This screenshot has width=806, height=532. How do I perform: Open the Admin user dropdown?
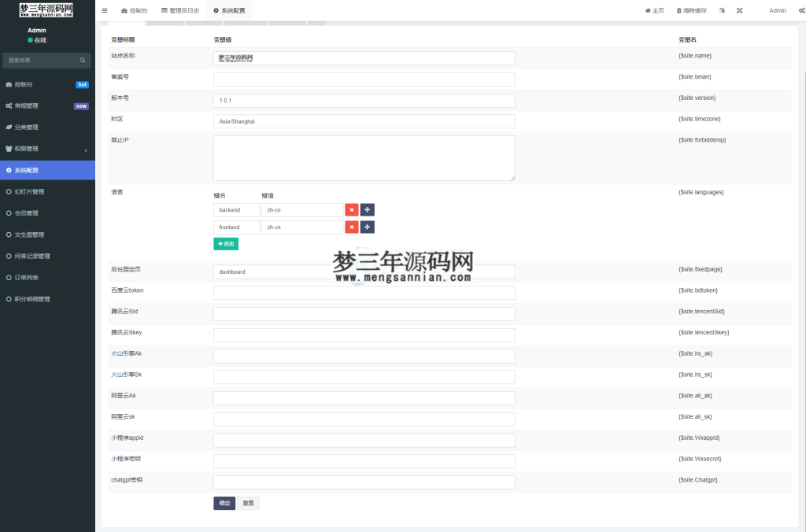point(778,11)
